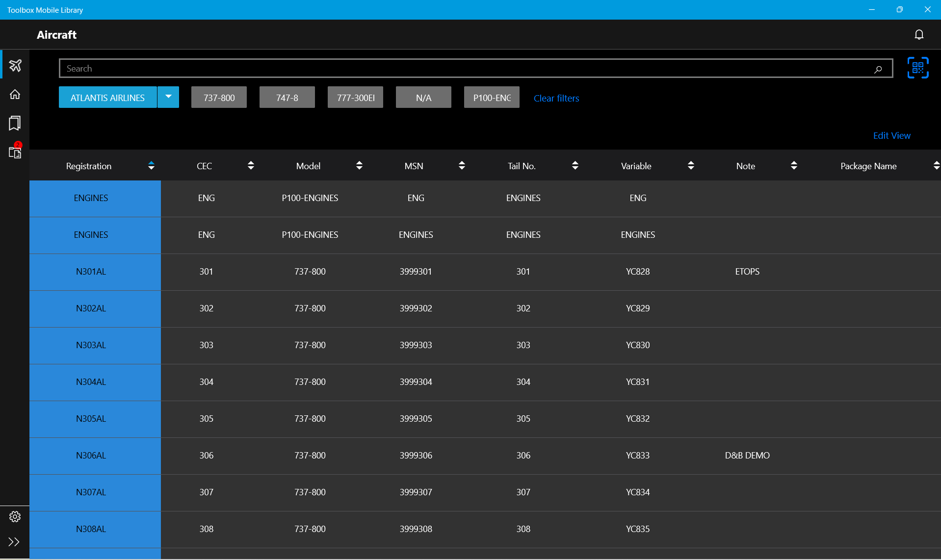Click the ATLANTIS AIRLINES button
Viewport: 941px width, 560px height.
coord(108,98)
